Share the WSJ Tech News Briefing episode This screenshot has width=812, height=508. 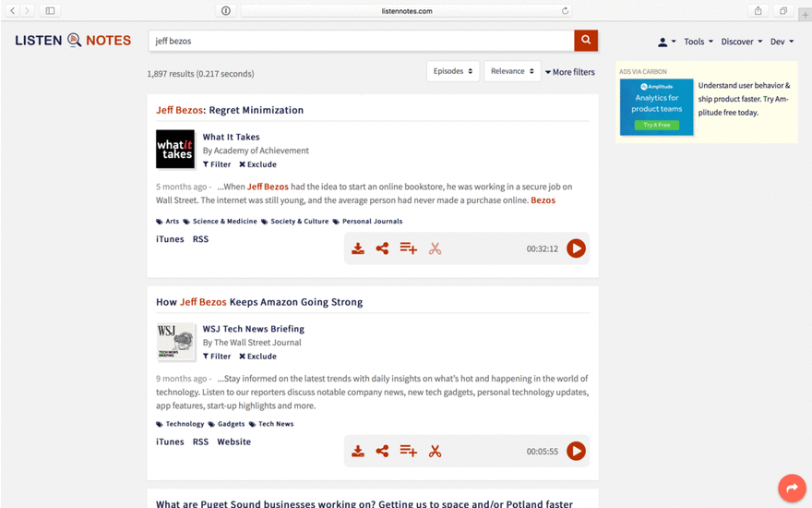coord(382,452)
